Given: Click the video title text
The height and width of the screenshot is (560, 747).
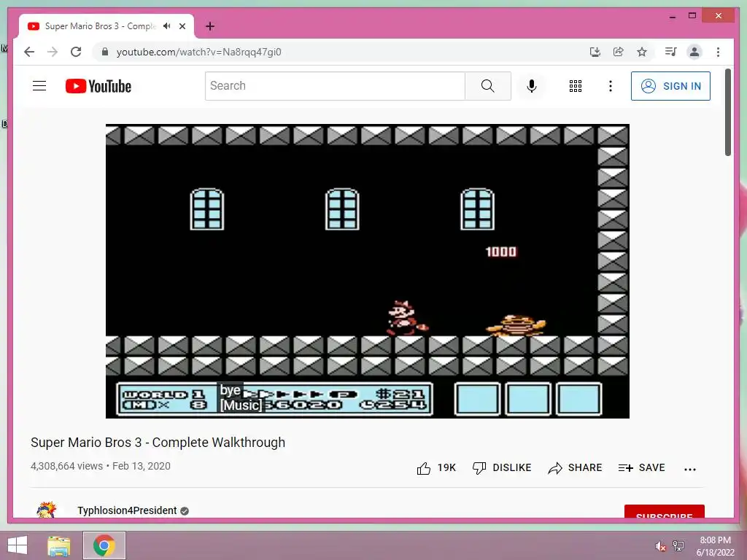Looking at the screenshot, I should pos(158,443).
